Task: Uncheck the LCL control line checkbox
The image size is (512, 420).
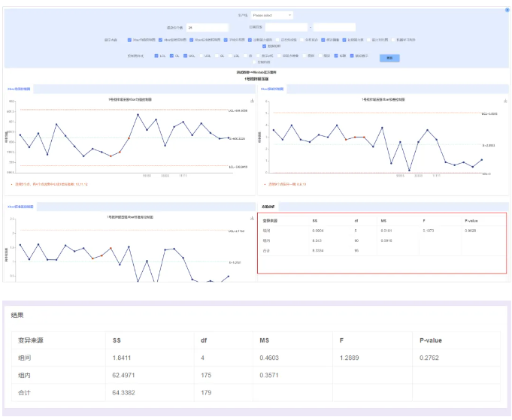Action: (x=156, y=55)
